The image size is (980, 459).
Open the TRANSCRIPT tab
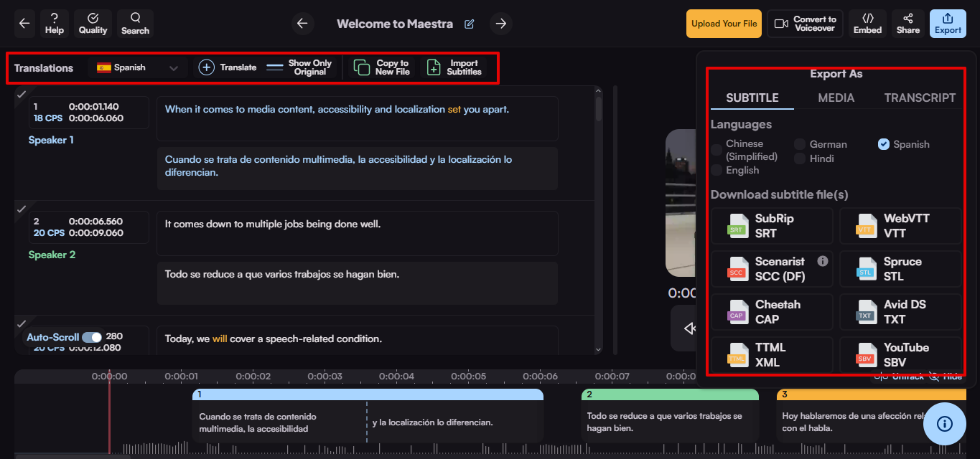click(920, 98)
